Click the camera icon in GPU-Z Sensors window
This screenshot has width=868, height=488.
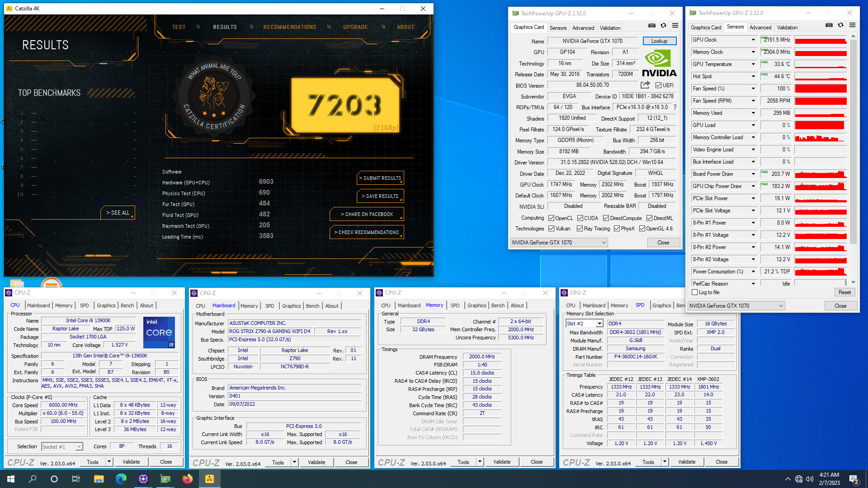pyautogui.click(x=829, y=25)
